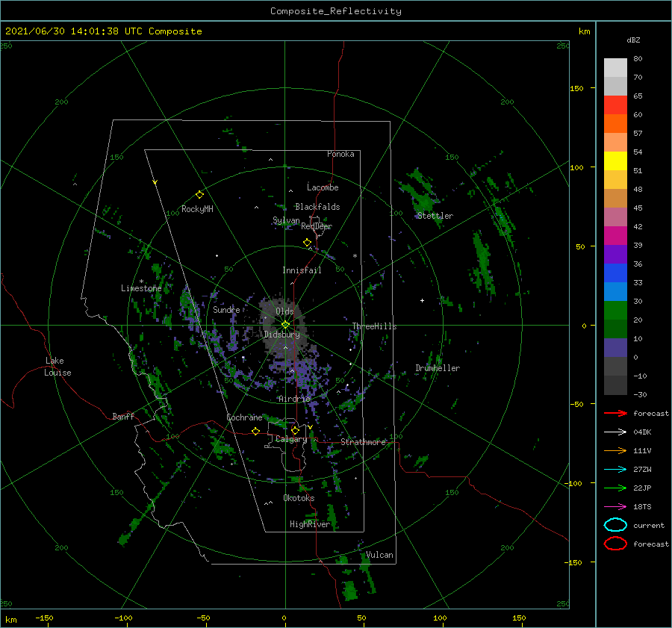The height and width of the screenshot is (628, 672).
Task: Click the Blackfalds label
Action: tap(317, 207)
